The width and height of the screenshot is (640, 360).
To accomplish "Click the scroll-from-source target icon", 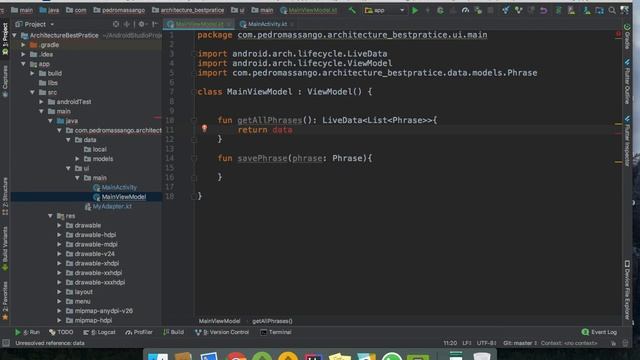I will [x=116, y=24].
